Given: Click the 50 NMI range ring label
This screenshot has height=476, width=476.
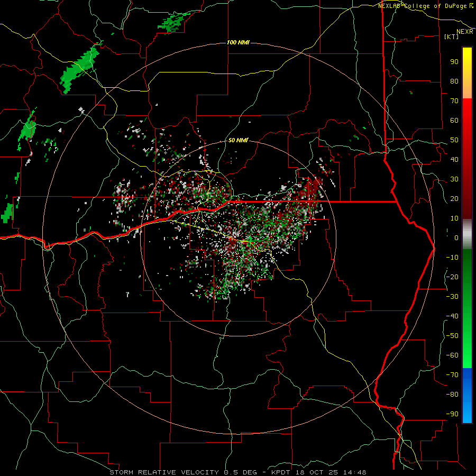Looking at the screenshot, I should (238, 140).
